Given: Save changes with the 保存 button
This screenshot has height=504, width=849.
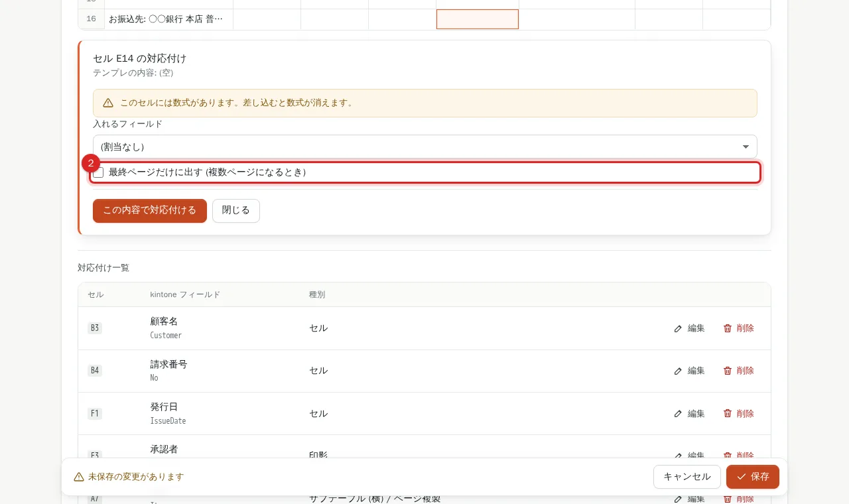Looking at the screenshot, I should point(753,477).
